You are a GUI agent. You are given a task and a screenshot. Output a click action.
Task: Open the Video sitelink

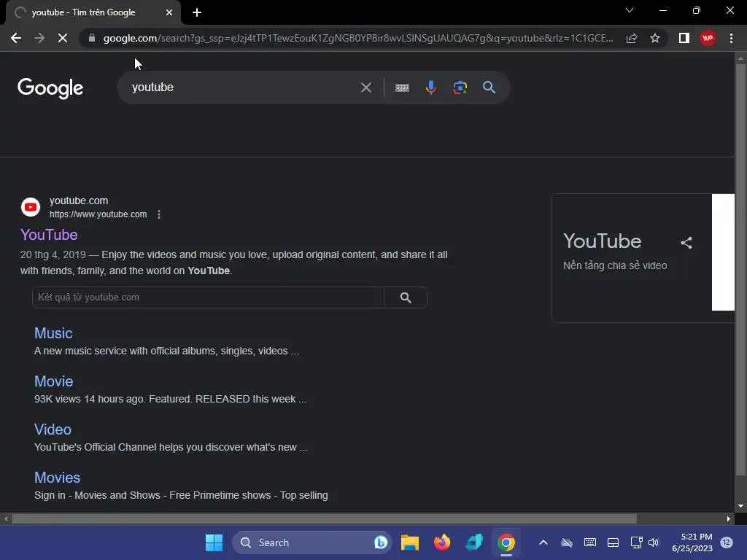53,429
